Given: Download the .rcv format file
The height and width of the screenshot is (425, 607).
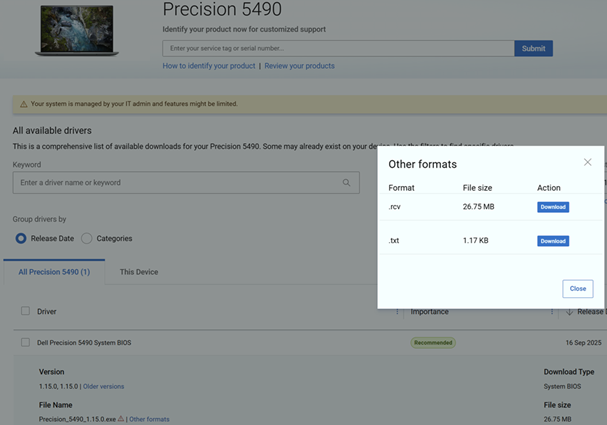Looking at the screenshot, I should pyautogui.click(x=552, y=207).
